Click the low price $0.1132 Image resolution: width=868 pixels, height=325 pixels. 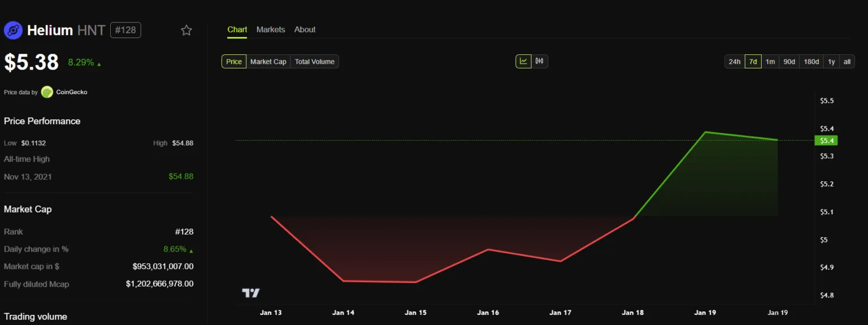[33, 143]
